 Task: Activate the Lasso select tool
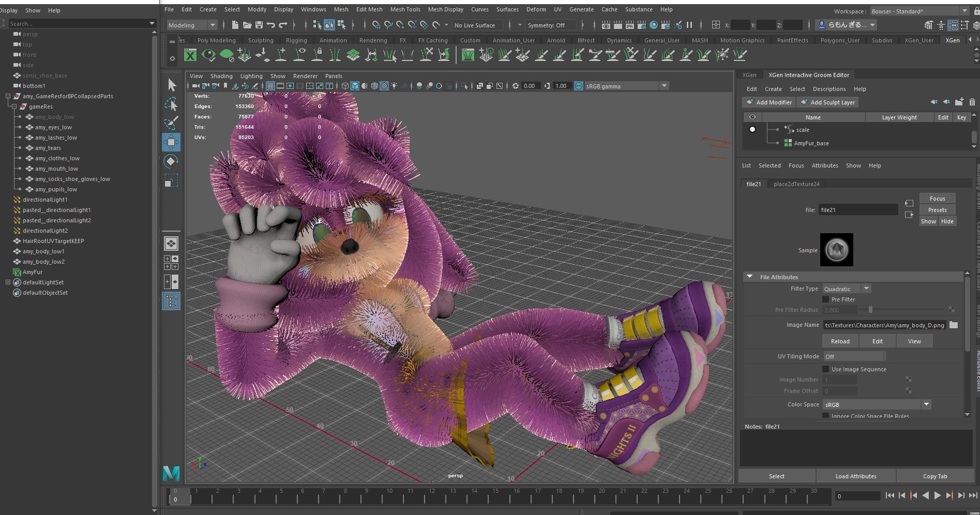171,104
